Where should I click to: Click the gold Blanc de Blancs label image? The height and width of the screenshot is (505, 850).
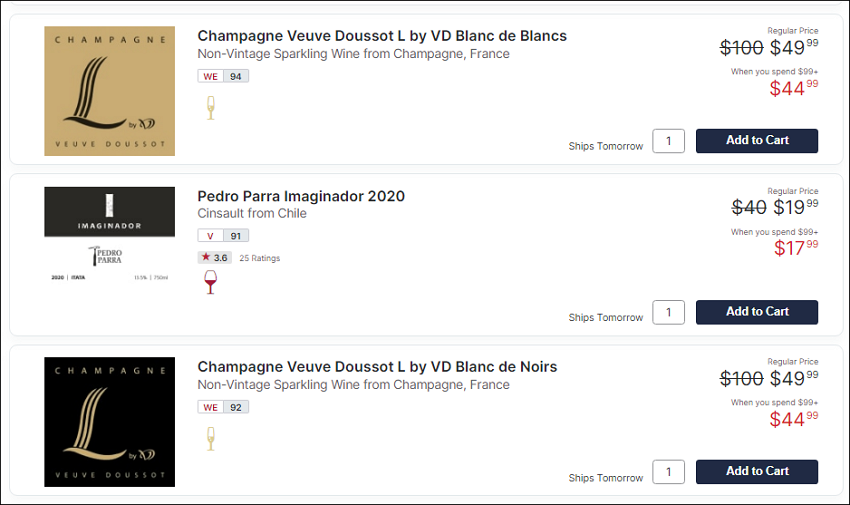pos(110,91)
